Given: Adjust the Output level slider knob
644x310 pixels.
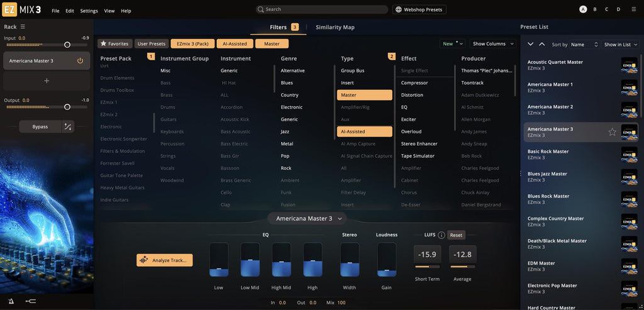Looking at the screenshot, I should 67,107.
